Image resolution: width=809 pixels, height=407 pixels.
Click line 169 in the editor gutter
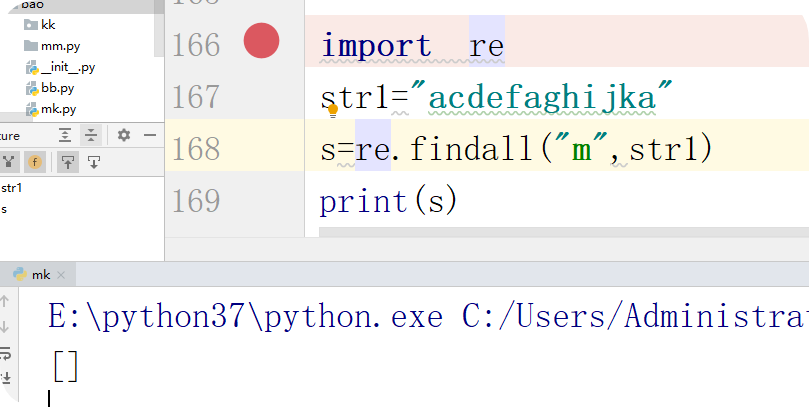coord(196,201)
